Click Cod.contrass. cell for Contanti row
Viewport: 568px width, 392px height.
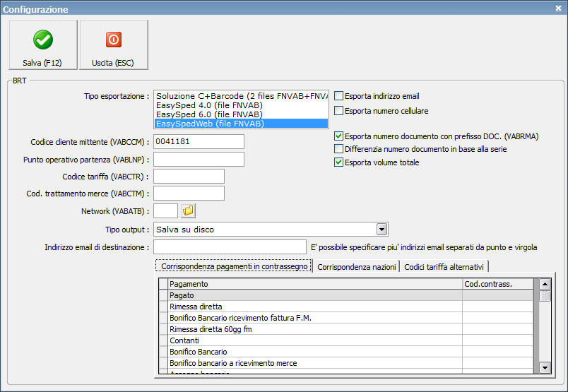click(x=498, y=340)
